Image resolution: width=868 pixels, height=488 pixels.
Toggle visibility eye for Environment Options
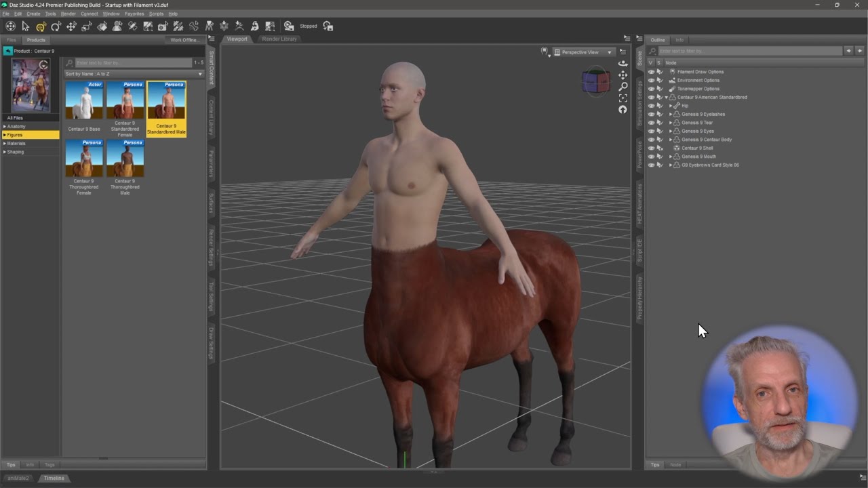651,80
